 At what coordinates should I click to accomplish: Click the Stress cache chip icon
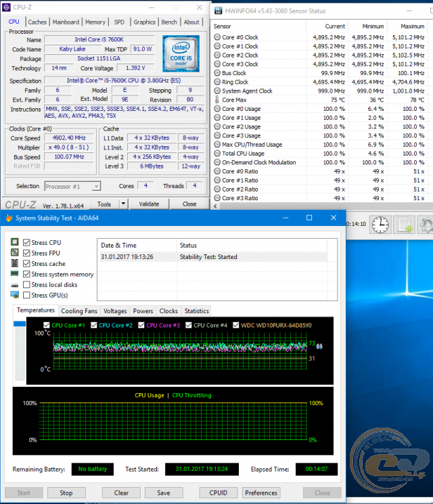point(15,263)
